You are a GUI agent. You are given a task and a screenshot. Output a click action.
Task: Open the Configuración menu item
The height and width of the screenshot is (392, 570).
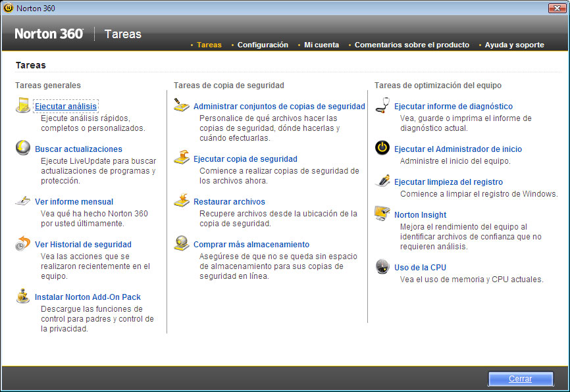coord(263,45)
